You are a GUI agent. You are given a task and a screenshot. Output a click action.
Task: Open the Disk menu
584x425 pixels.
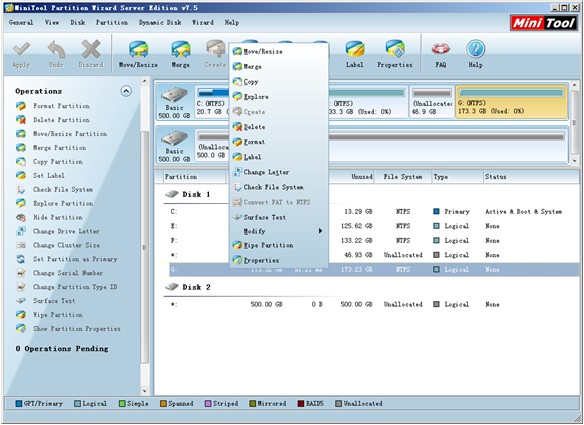coord(77,22)
